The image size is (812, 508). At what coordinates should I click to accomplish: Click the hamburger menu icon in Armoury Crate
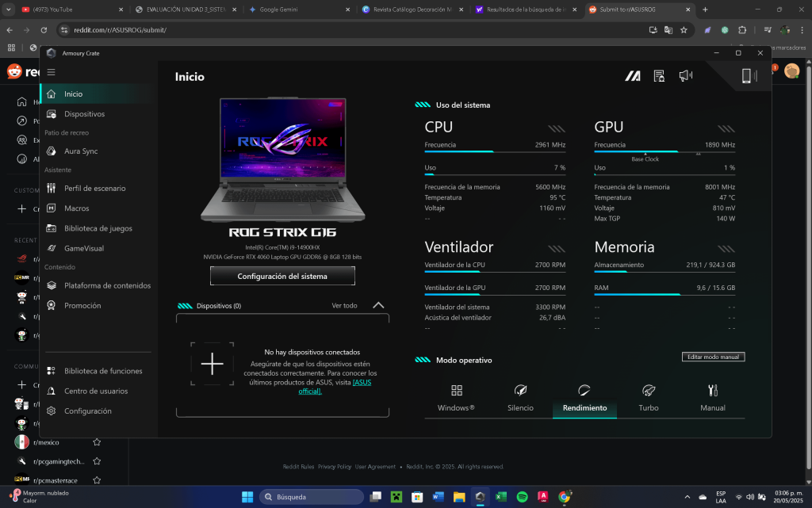point(51,72)
